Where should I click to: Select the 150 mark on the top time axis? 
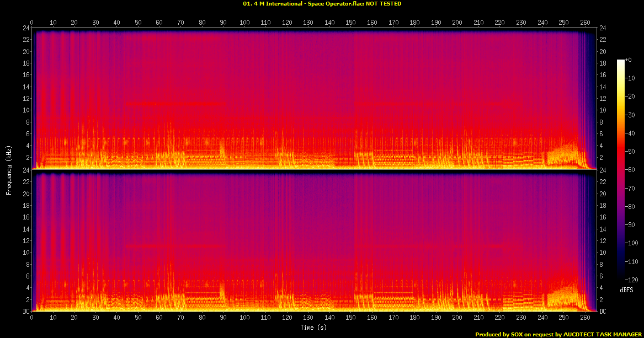click(x=350, y=23)
